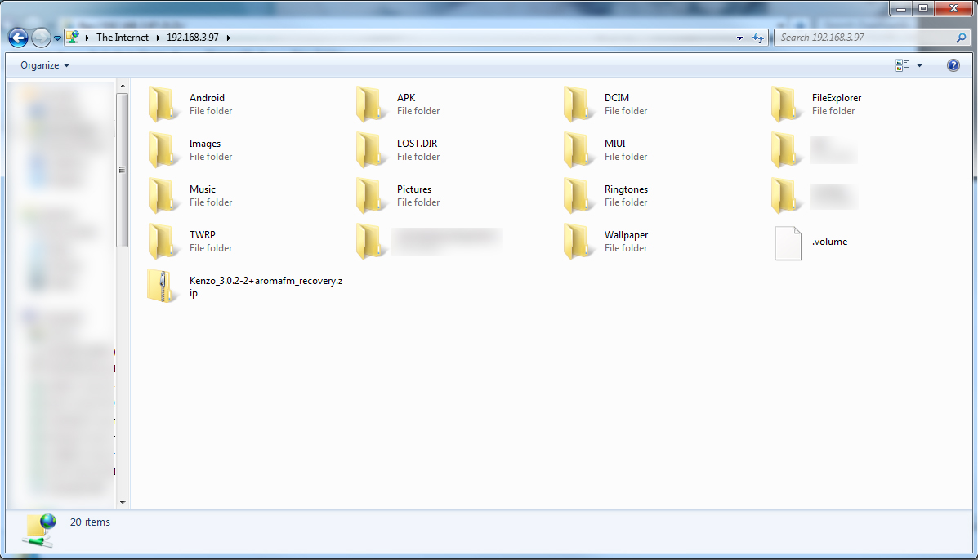Open the Help question mark icon
978x560 pixels.
coord(953,65)
